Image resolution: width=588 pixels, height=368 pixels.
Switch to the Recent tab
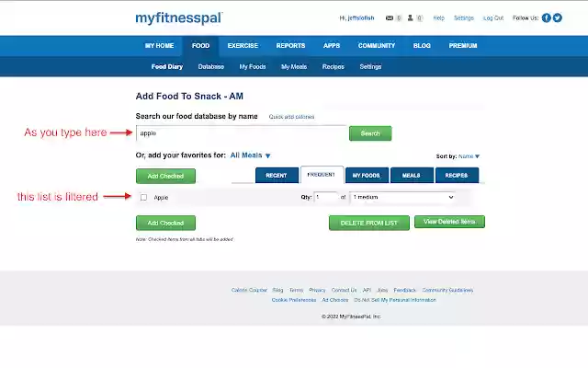(x=277, y=176)
